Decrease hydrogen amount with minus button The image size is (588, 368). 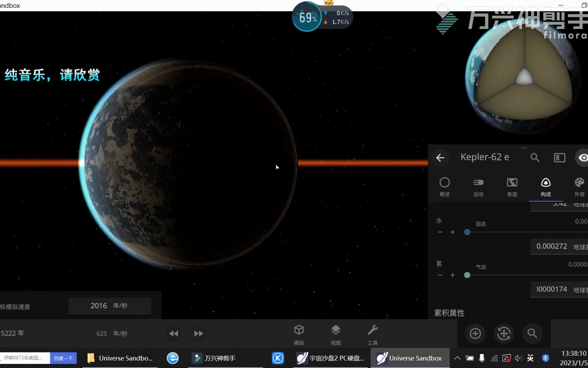coord(440,275)
